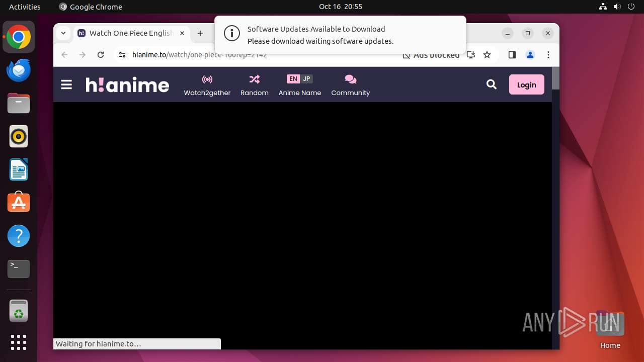Toggle Chrome side panel
Image resolution: width=644 pixels, height=362 pixels.
(512, 55)
